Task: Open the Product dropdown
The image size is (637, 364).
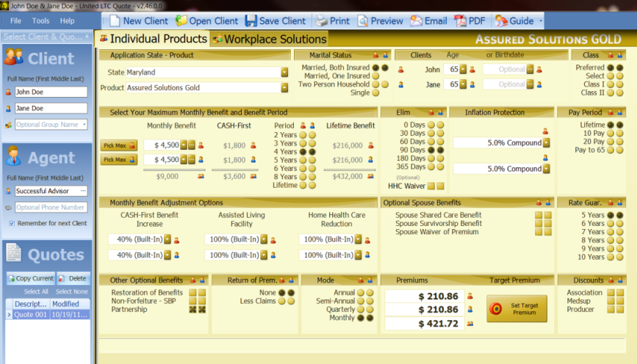Action: click(284, 87)
